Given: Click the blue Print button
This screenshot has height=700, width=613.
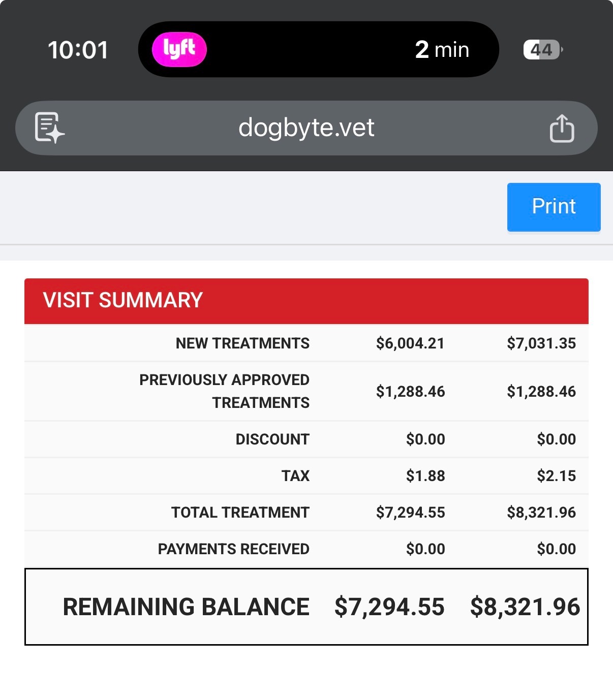Looking at the screenshot, I should tap(554, 207).
